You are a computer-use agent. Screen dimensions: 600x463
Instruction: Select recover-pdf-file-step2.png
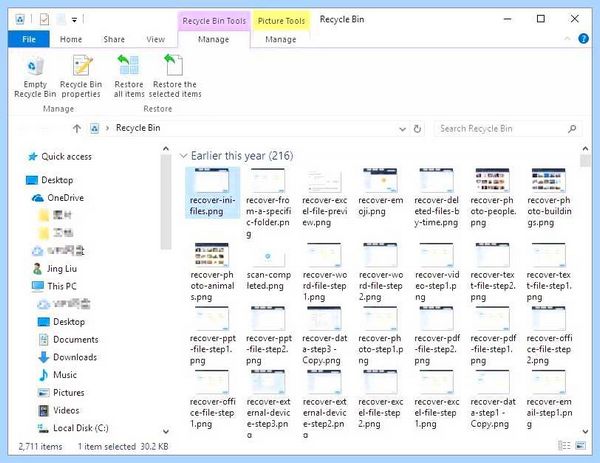click(437, 336)
